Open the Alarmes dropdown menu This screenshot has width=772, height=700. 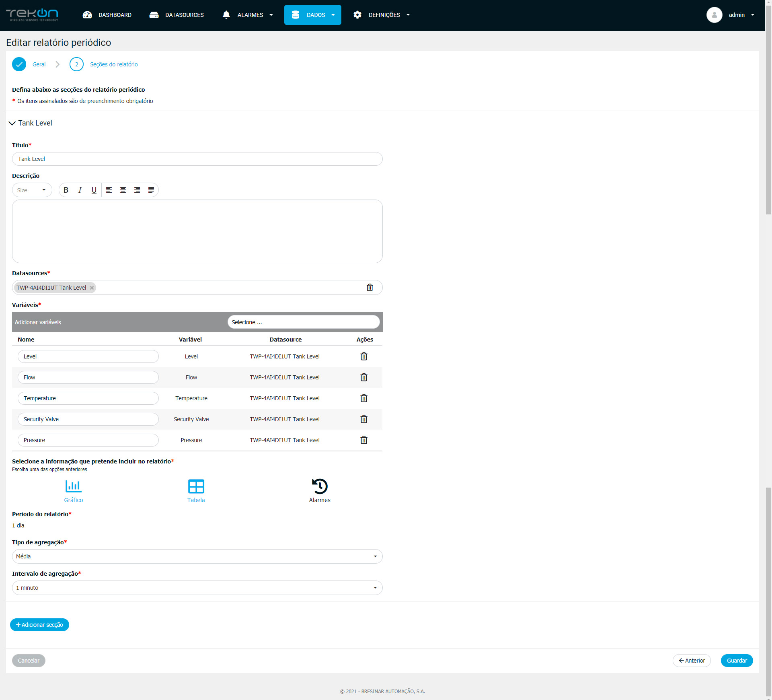[248, 15]
